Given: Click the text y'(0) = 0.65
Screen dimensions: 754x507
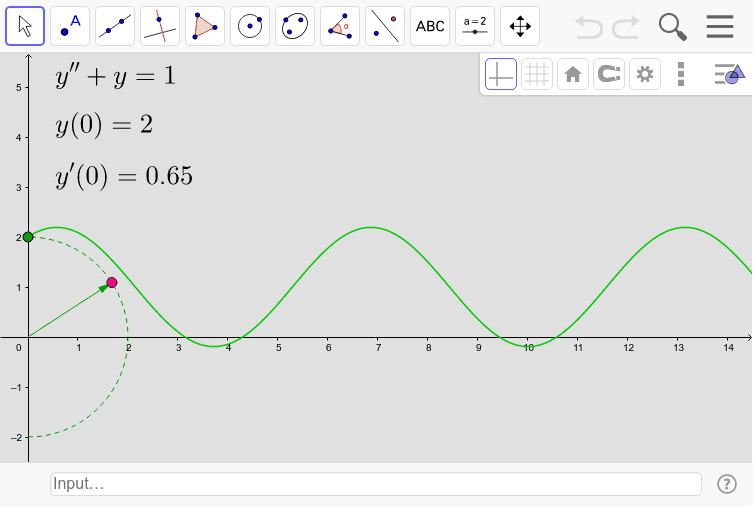Looking at the screenshot, I should 124,176.
